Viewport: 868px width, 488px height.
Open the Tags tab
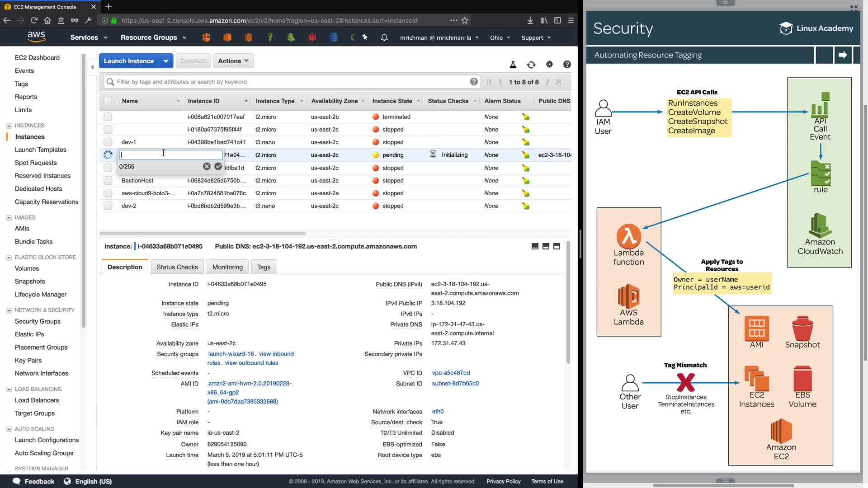264,267
